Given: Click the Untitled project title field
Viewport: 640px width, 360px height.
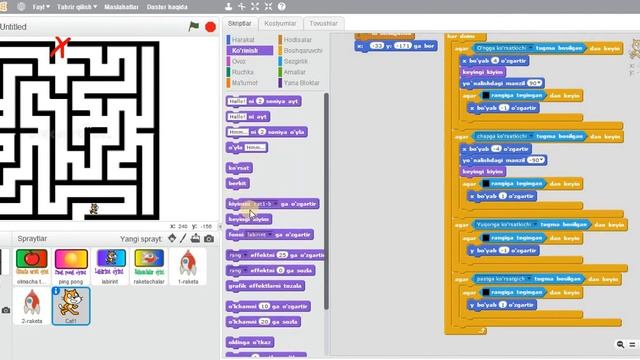Looking at the screenshot, I should 13,27.
